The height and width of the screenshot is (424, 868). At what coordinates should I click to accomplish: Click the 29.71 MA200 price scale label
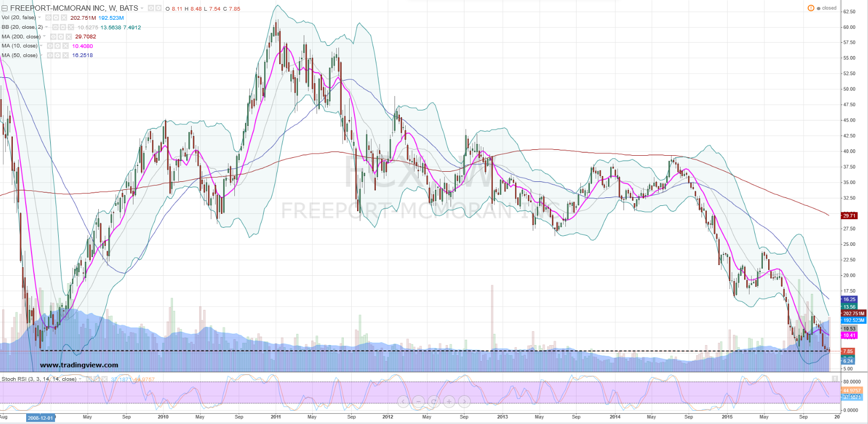tap(849, 215)
